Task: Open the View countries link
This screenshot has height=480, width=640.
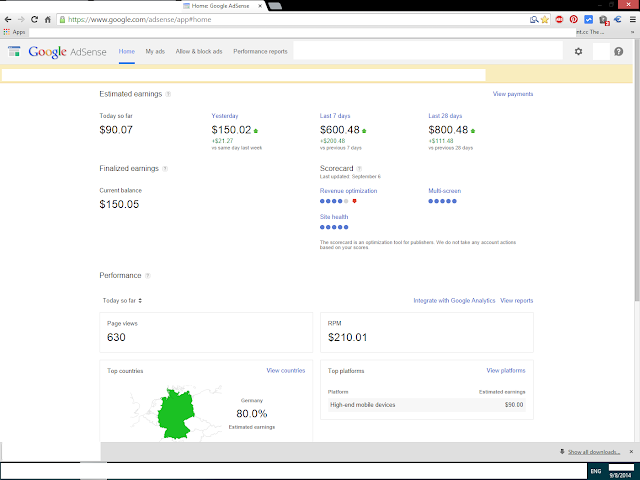Action: coord(286,370)
